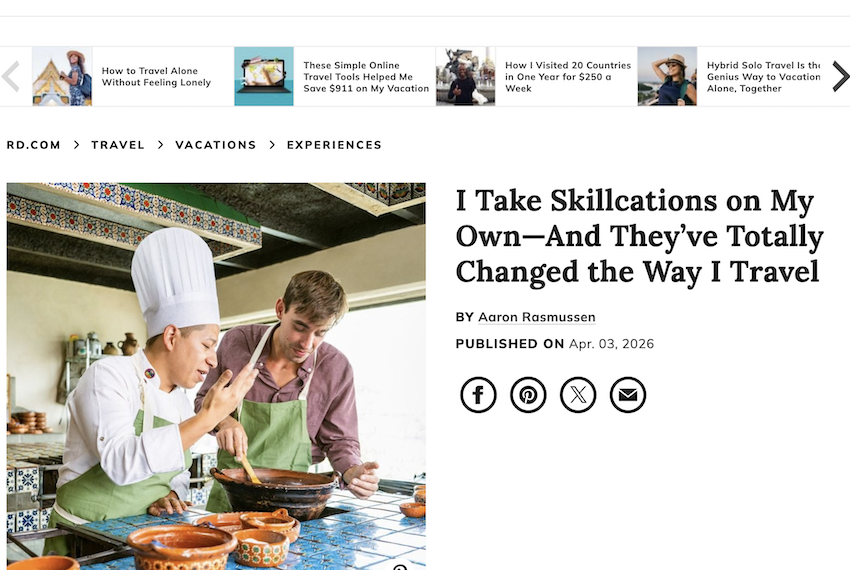
Task: Click the cooking class hero image
Action: click(216, 375)
